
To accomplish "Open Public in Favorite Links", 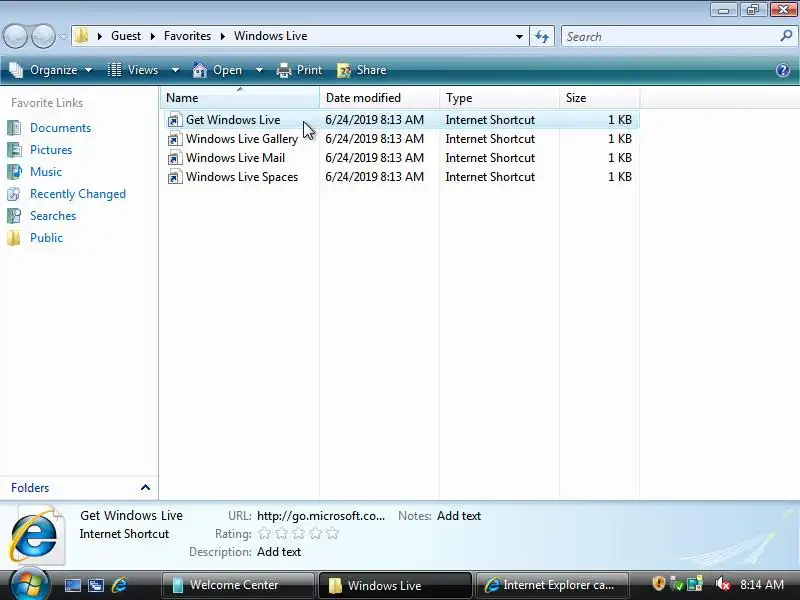I will 46,238.
